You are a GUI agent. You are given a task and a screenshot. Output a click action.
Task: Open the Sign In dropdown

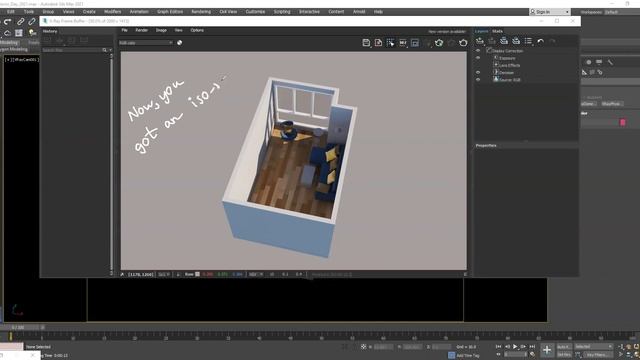[549, 12]
